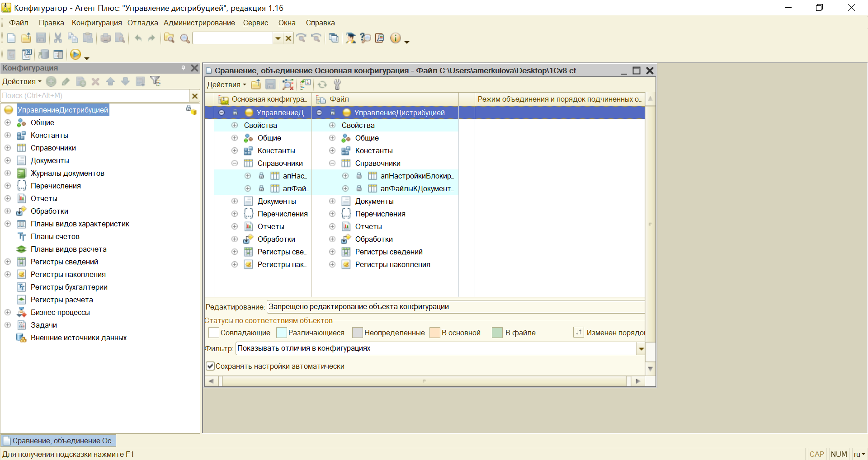Click the Save diskette toolbar icon

(x=41, y=38)
